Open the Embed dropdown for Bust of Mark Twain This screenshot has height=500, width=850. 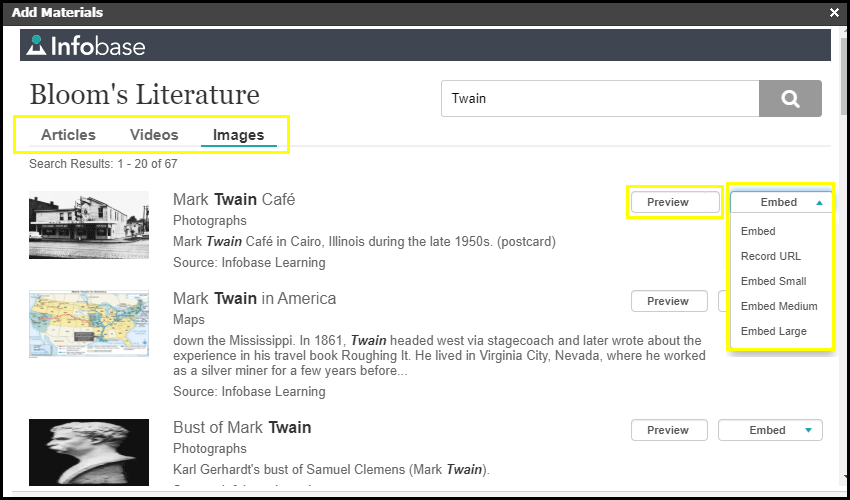770,430
